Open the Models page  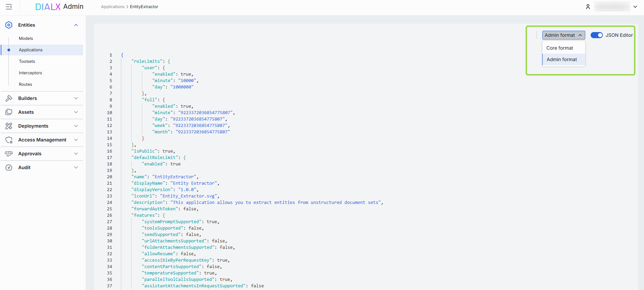tap(26, 38)
